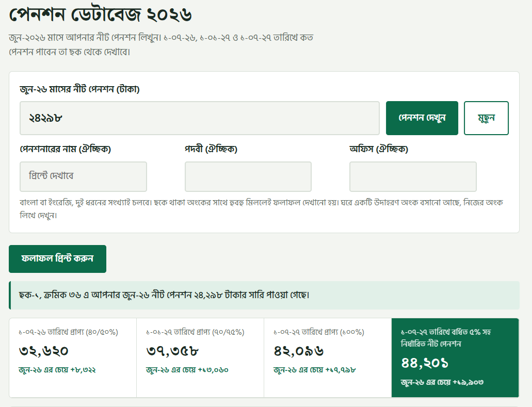Viewport: 532px width, 407px height.
Task: Click the জুন-২৬ মাসের নীট পেনশন (টাকা) label
Action: click(80, 89)
